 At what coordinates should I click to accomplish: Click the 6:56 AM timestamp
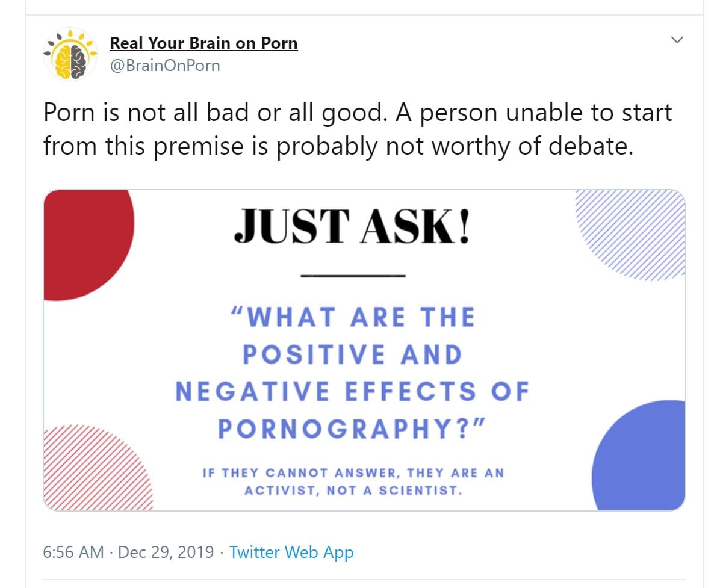73,552
